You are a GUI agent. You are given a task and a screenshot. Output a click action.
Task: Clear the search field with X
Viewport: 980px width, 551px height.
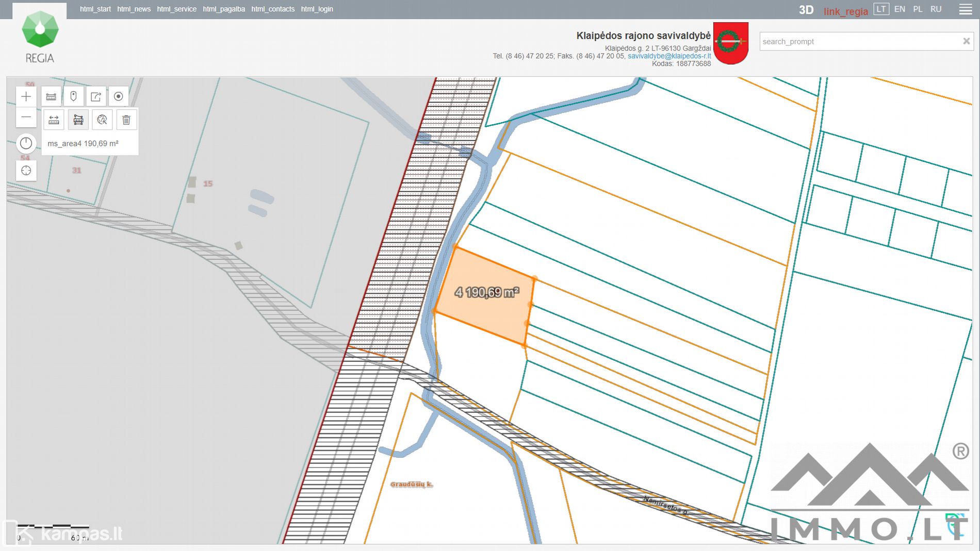coord(966,41)
